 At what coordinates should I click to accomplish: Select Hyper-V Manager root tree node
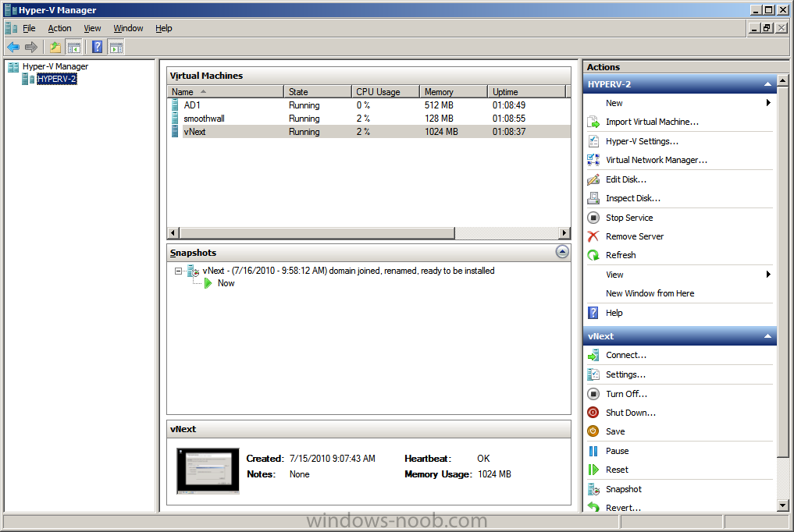click(x=55, y=66)
